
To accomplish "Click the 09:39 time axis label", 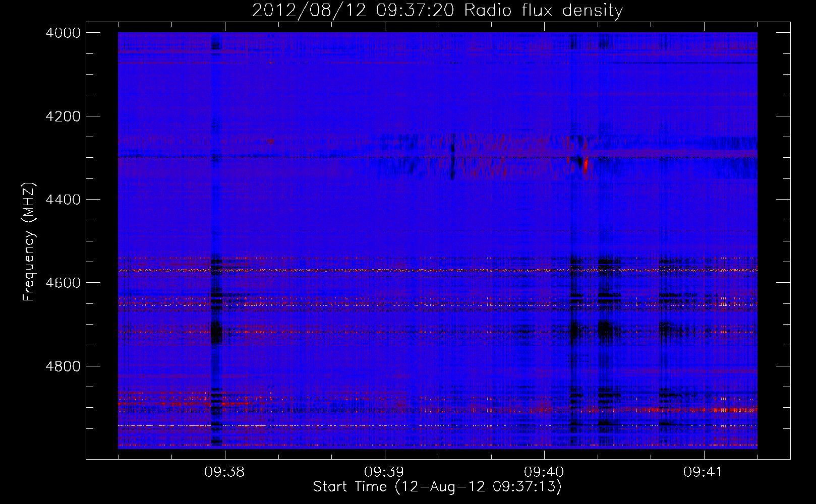I will (x=384, y=472).
